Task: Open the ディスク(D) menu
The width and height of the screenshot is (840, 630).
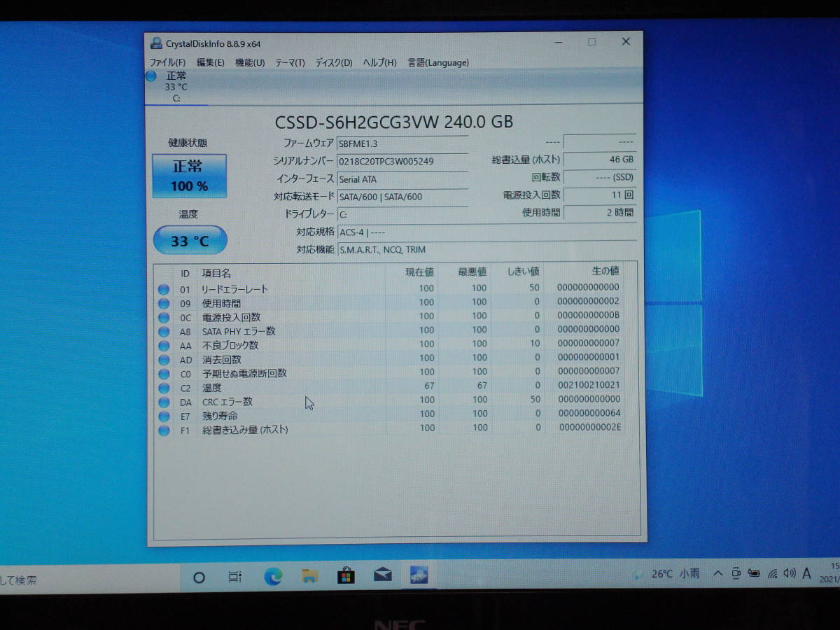Action: [334, 62]
